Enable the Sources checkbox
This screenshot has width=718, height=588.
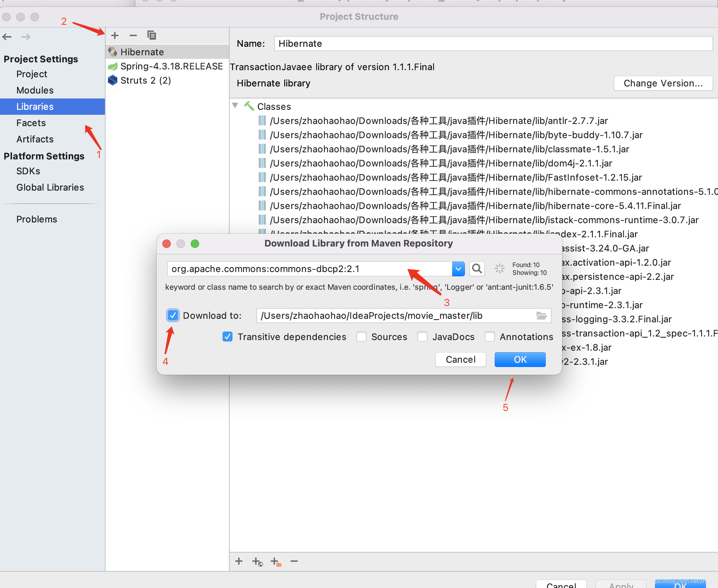click(361, 337)
